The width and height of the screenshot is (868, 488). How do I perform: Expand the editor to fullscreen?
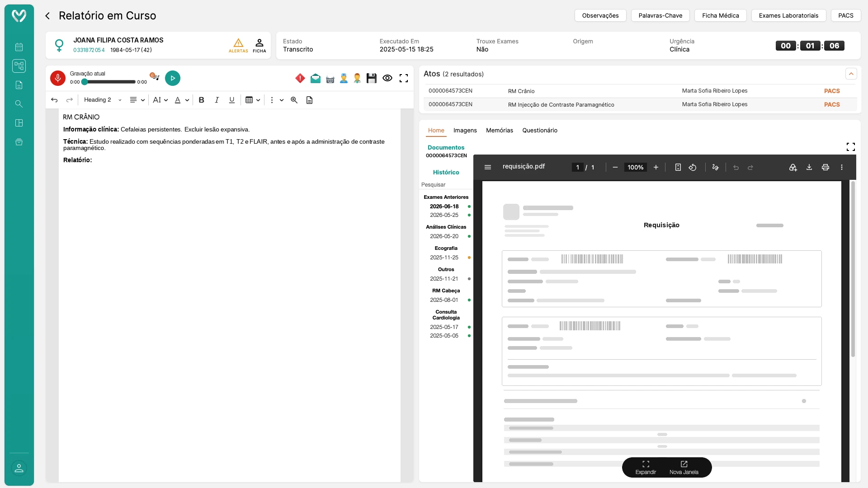[404, 78]
